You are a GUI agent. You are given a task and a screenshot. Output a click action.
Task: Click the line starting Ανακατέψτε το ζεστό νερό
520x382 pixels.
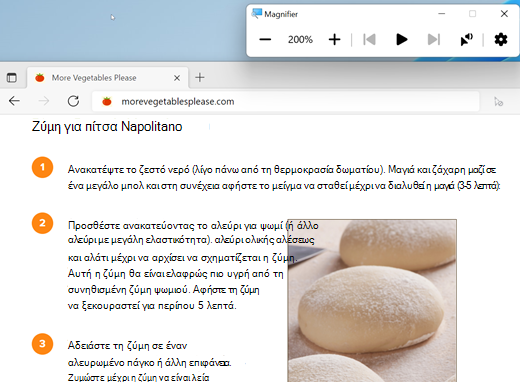282,170
